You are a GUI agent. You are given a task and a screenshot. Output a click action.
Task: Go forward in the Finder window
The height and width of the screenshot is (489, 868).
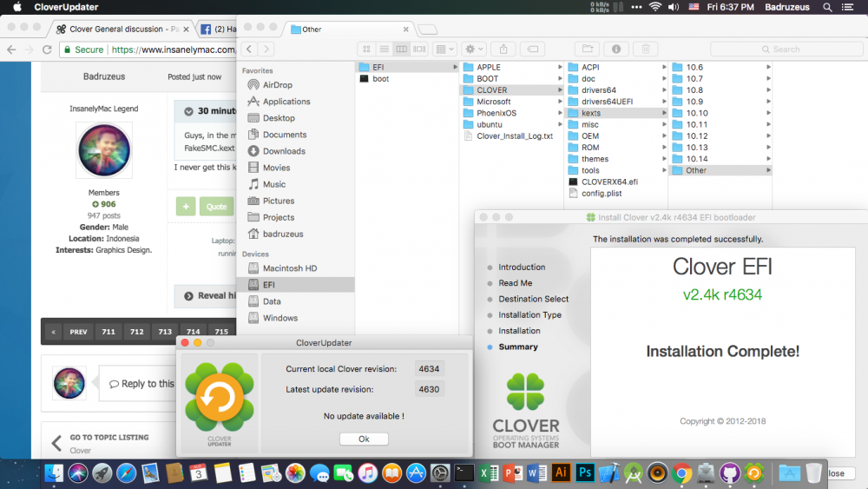pyautogui.click(x=266, y=50)
